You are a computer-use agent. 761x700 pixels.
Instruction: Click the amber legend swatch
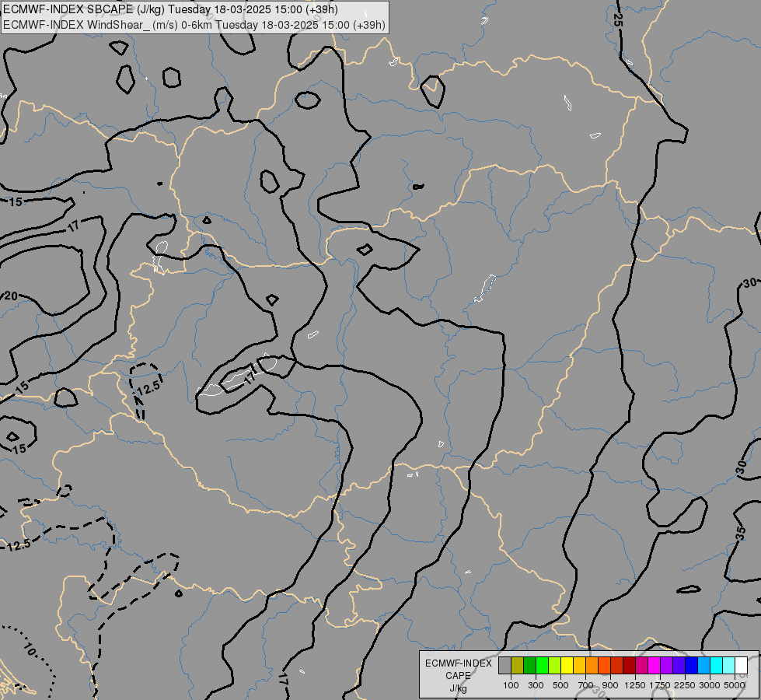tap(579, 666)
